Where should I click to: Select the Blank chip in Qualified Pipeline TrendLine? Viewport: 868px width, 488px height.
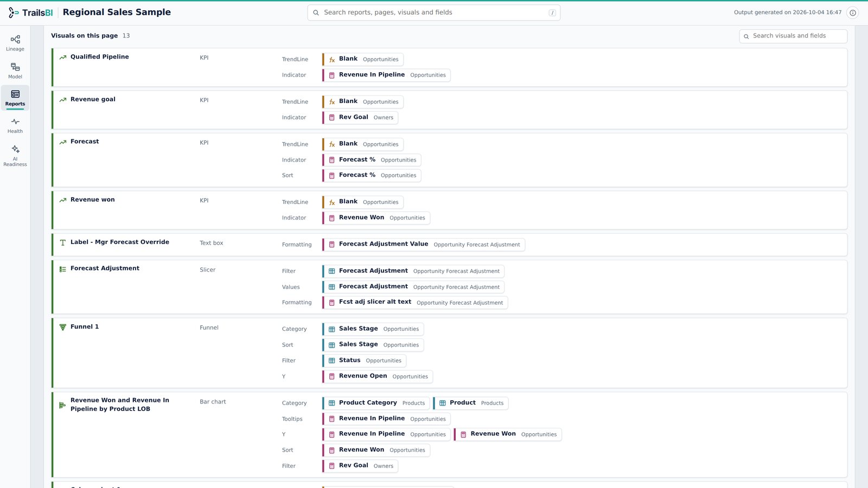point(363,59)
